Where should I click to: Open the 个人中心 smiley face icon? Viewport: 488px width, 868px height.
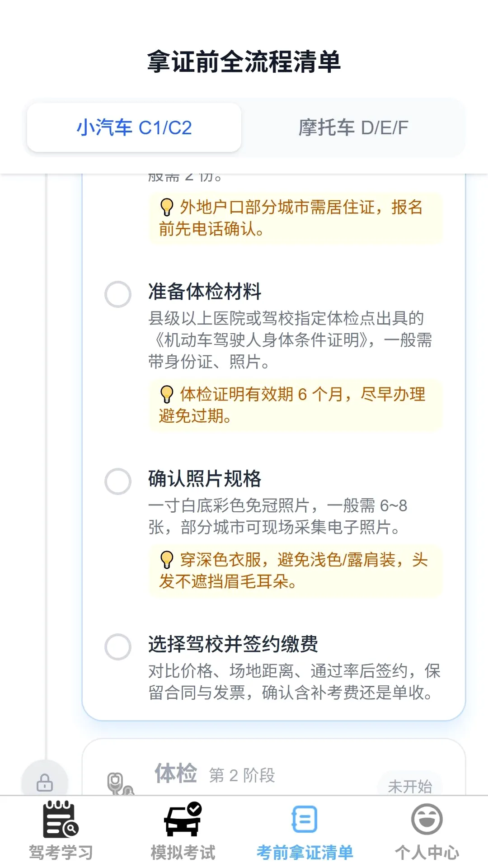point(427,819)
